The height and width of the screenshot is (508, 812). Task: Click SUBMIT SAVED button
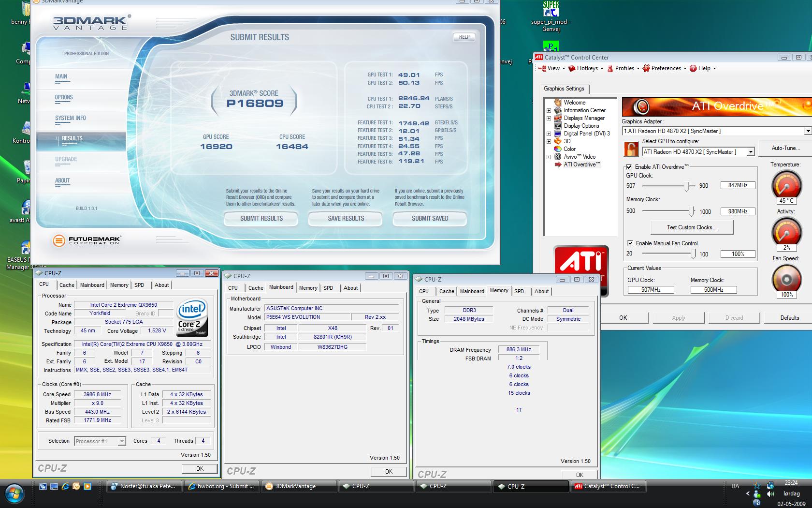(x=430, y=219)
